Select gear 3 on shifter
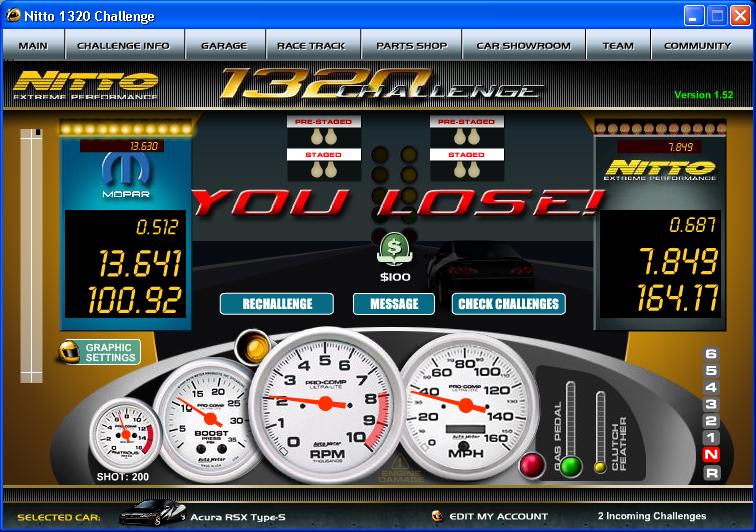Viewport: 756px width, 532px height. click(711, 404)
